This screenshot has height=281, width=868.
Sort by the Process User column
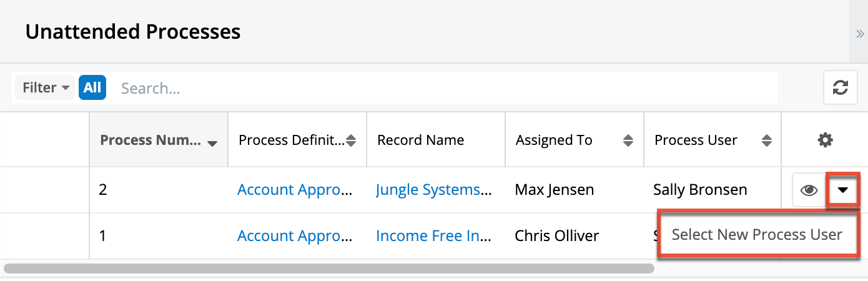pyautogui.click(x=767, y=141)
